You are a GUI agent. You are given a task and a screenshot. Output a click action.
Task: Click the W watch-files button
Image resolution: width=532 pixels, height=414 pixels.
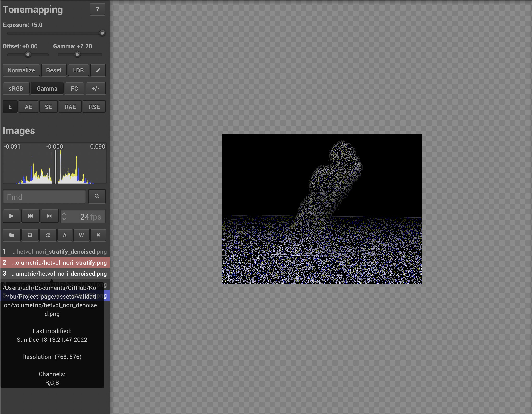coord(81,235)
